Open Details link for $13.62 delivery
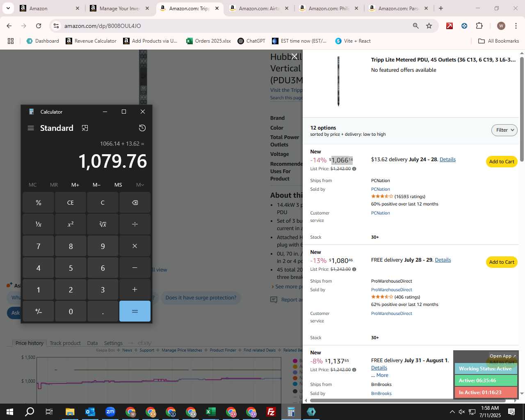Viewport: 525px width, 420px height. click(x=447, y=160)
